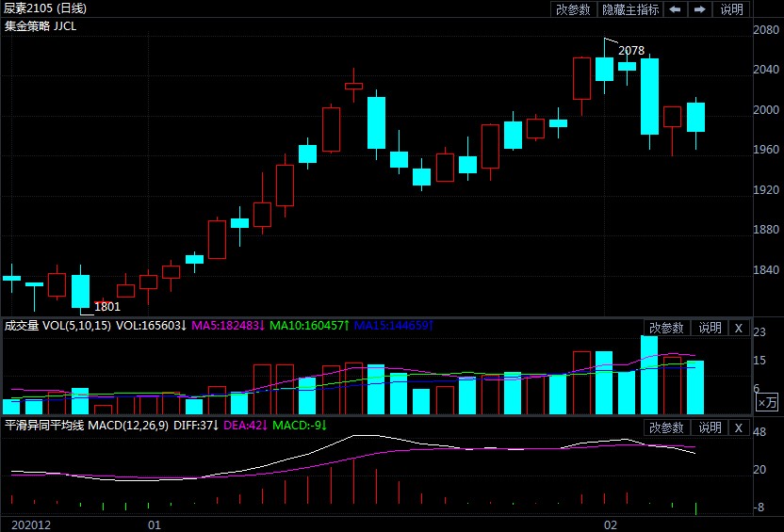The width and height of the screenshot is (784, 532).
Task: Click the 集金策略 JJCL indicator label
Action: click(x=41, y=26)
